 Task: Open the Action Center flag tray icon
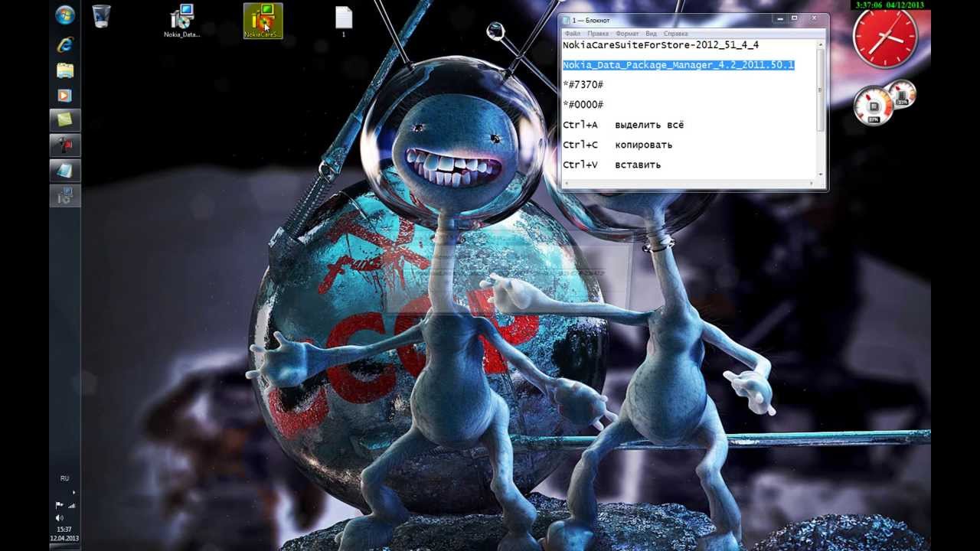(x=59, y=505)
